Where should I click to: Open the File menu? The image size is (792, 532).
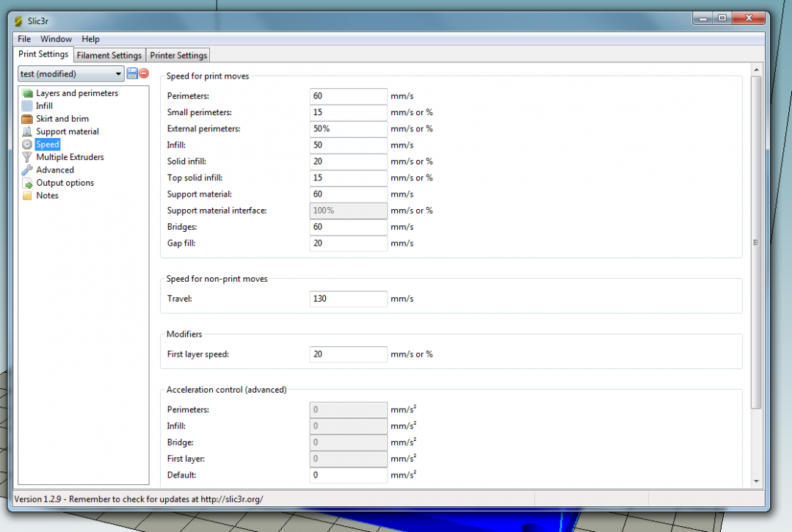pyautogui.click(x=24, y=39)
